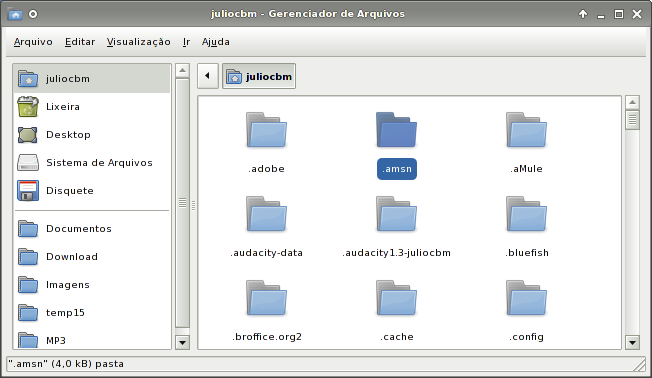This screenshot has height=378, width=652.
Task: Select the .bluefish folder icon
Action: 526,214
